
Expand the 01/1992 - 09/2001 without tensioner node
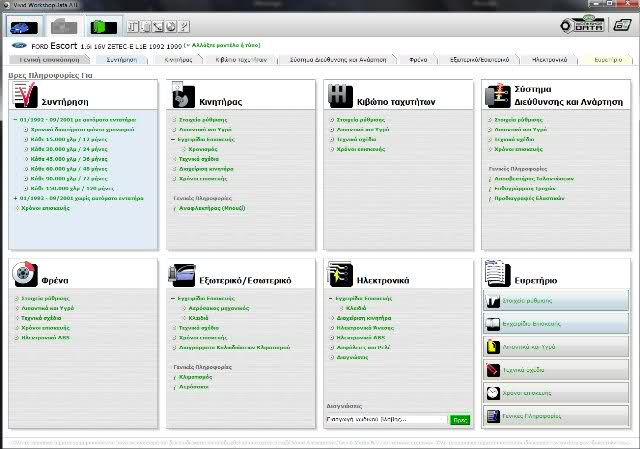(17, 197)
